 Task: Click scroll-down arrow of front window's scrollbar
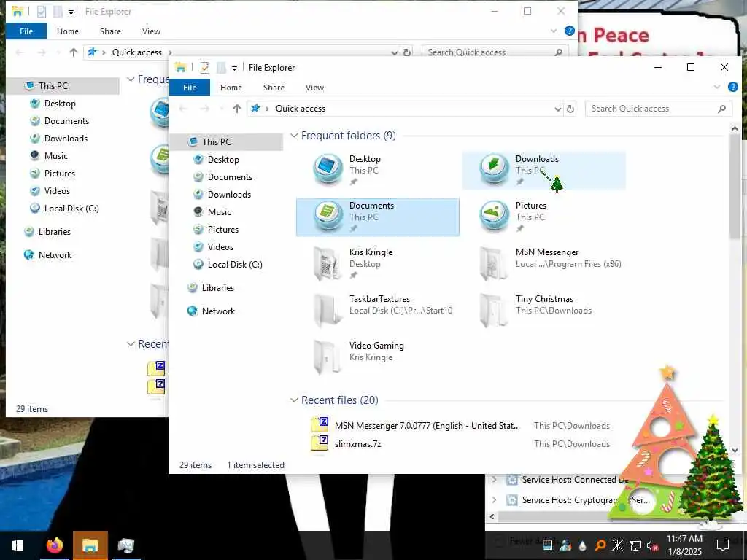coord(735,450)
